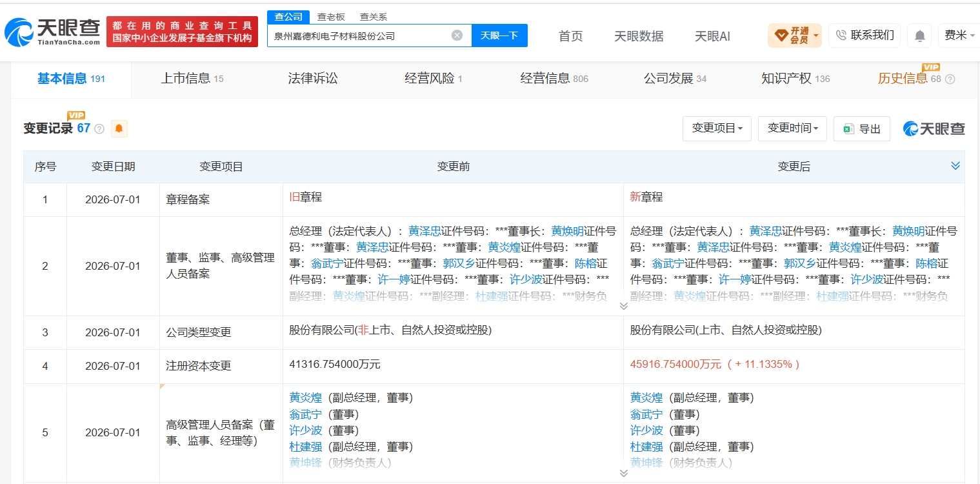Click 杜建强 link in row 5 变更前

(306, 447)
